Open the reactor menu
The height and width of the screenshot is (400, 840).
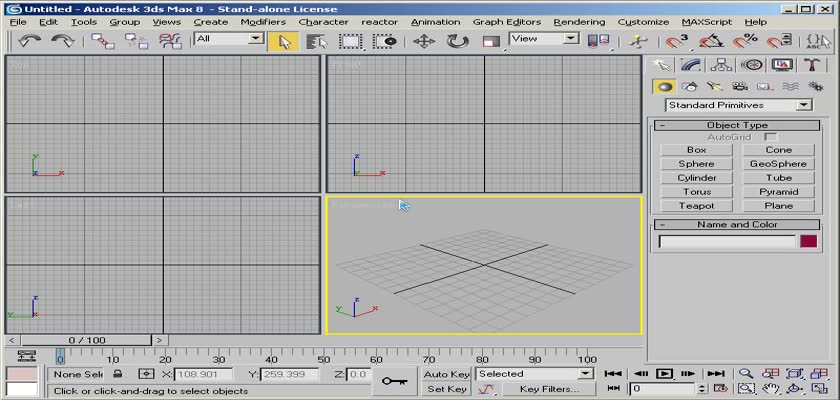pyautogui.click(x=379, y=22)
